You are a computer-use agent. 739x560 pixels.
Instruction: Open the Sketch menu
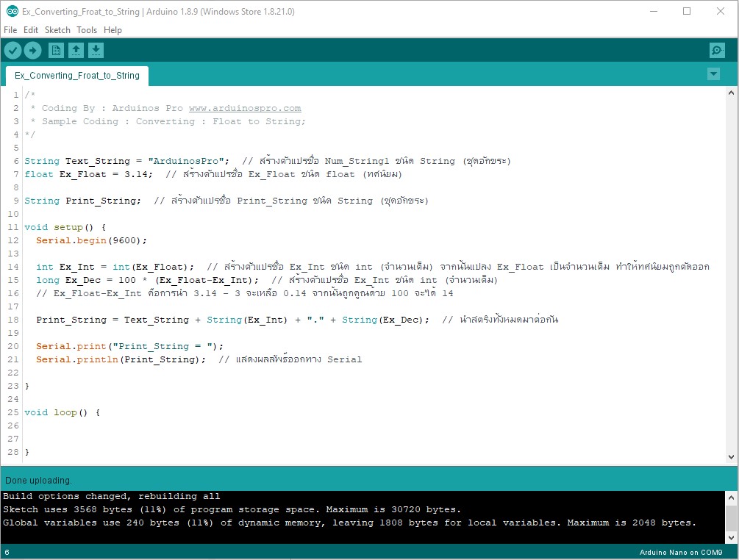point(57,30)
